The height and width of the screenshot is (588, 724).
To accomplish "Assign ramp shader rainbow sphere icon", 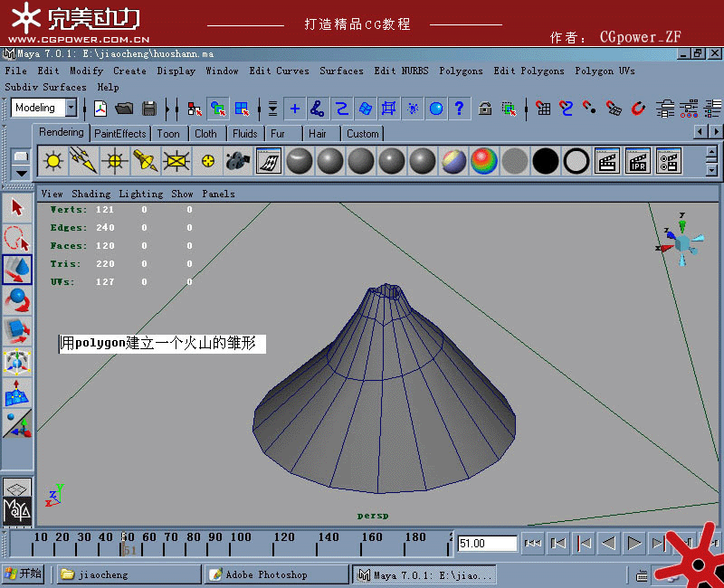I will point(484,161).
